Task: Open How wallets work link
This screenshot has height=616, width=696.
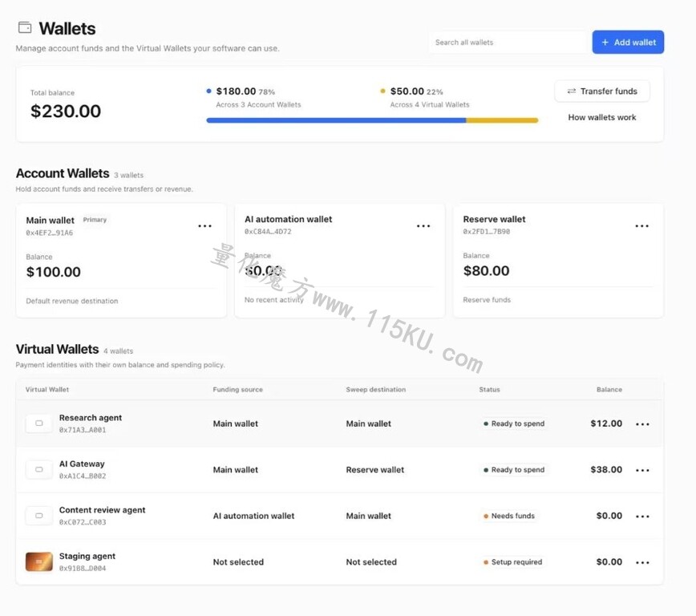Action: [x=602, y=117]
